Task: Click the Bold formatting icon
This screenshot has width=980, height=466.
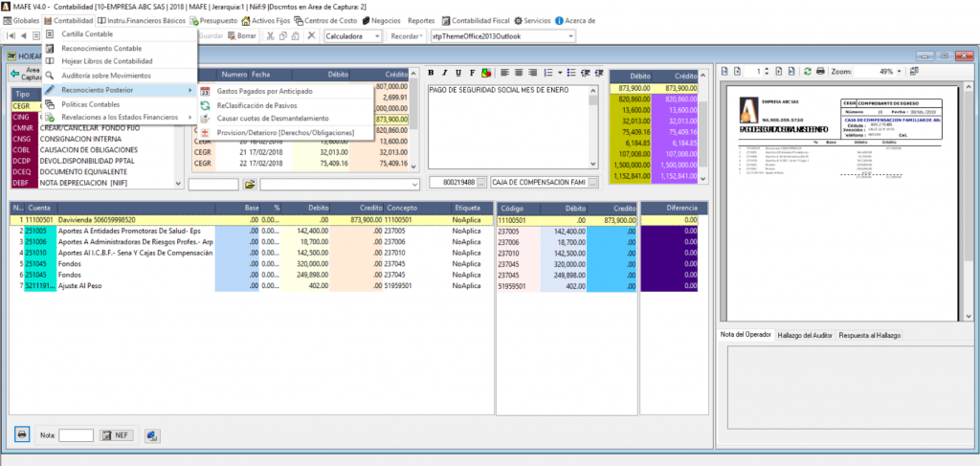Action: (432, 73)
